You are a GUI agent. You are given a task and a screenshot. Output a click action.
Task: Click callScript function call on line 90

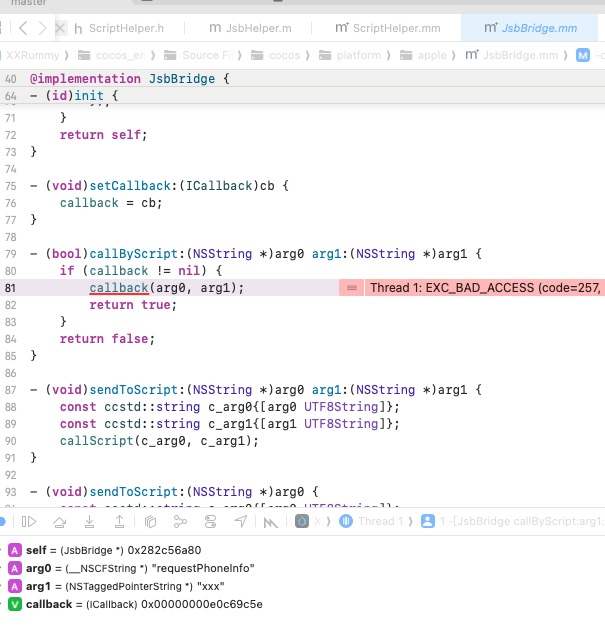click(x=97, y=441)
